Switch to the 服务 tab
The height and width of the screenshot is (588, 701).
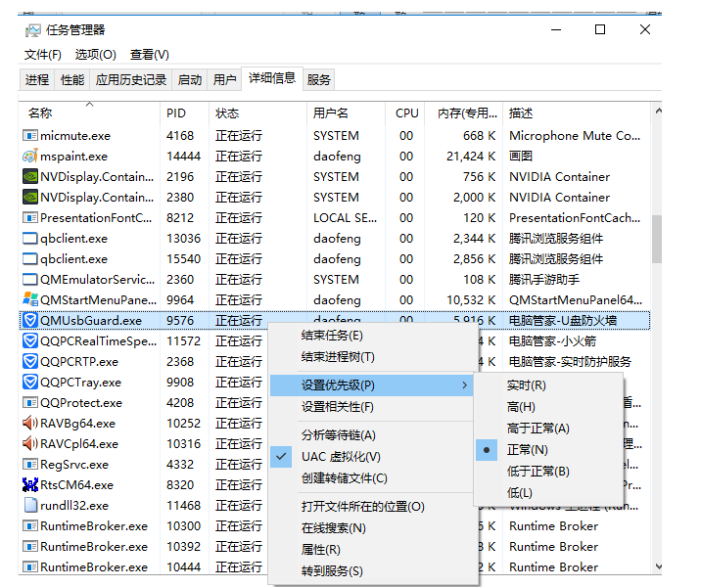tap(318, 80)
